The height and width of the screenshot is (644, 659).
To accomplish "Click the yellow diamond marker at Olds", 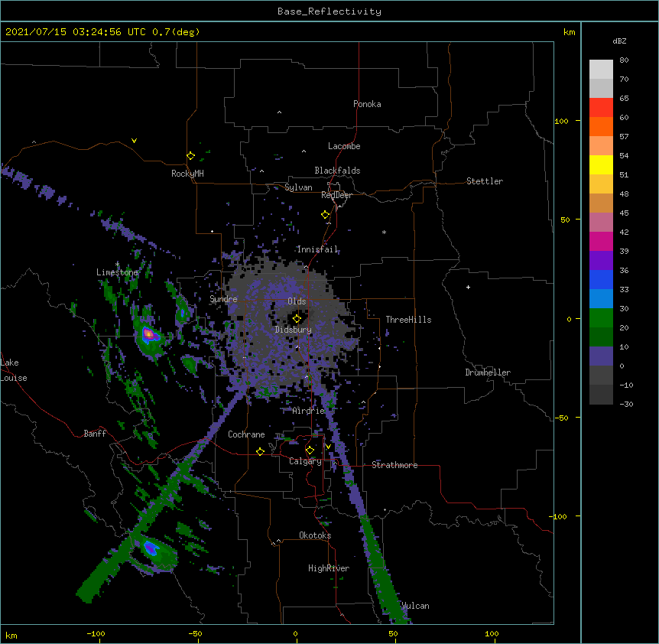I will (297, 319).
